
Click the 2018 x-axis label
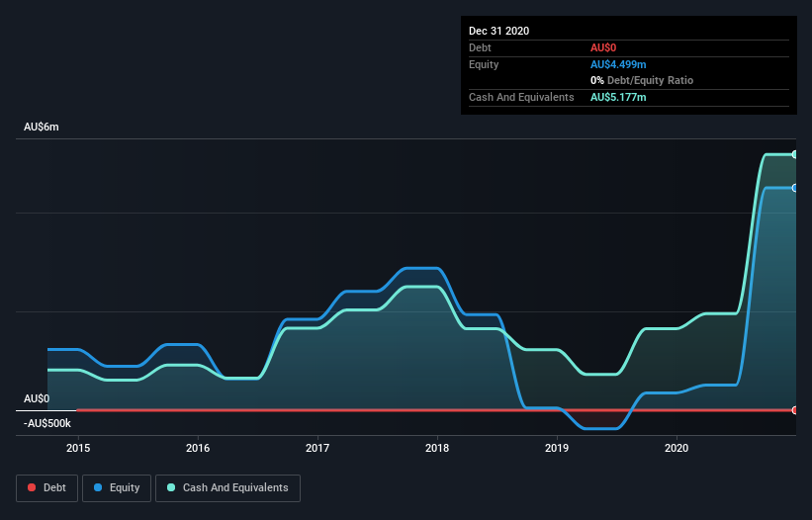(437, 448)
